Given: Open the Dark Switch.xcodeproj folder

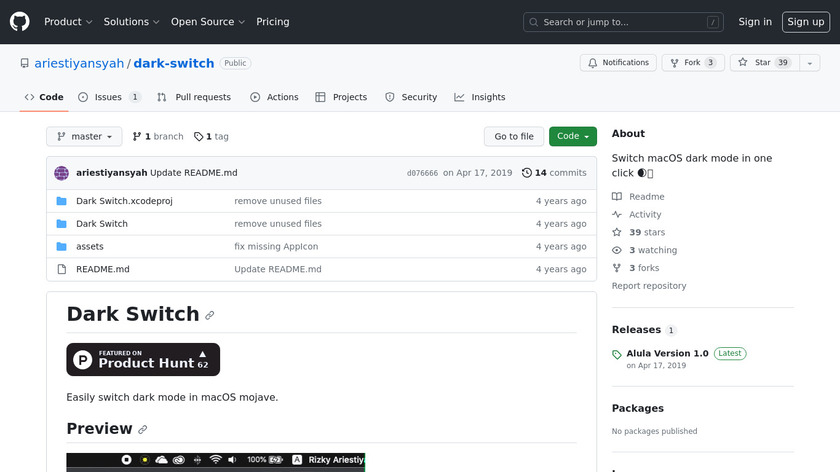Looking at the screenshot, I should tap(124, 201).
